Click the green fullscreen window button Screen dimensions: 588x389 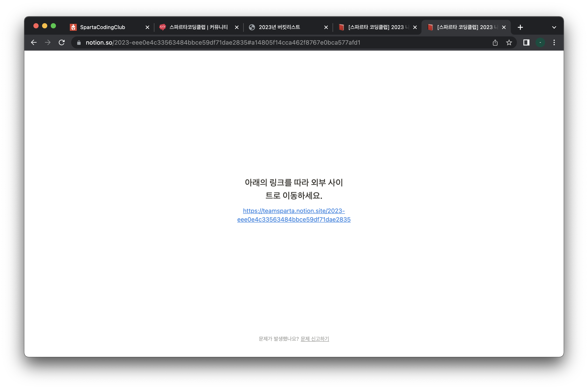(x=53, y=26)
